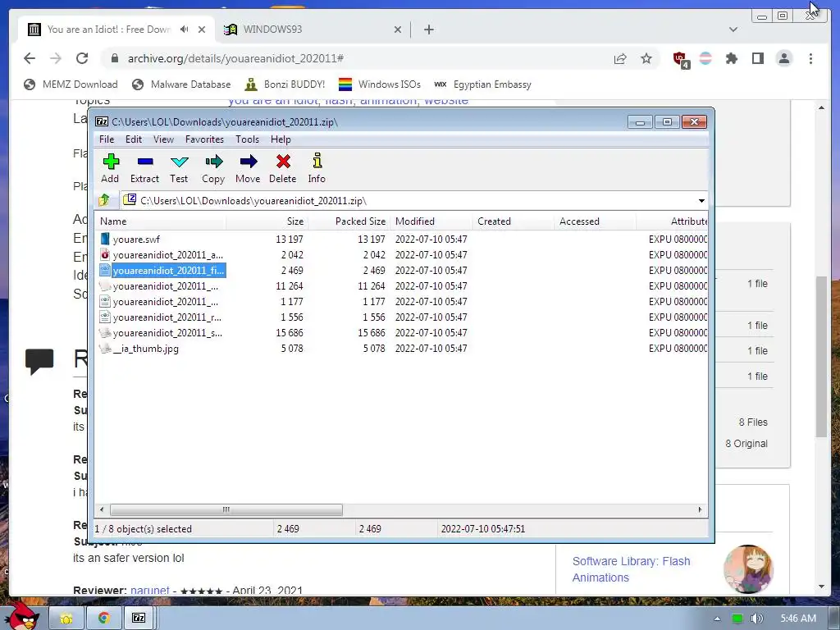
Task: Open the Edit menu in 7-Zip
Action: [x=134, y=139]
